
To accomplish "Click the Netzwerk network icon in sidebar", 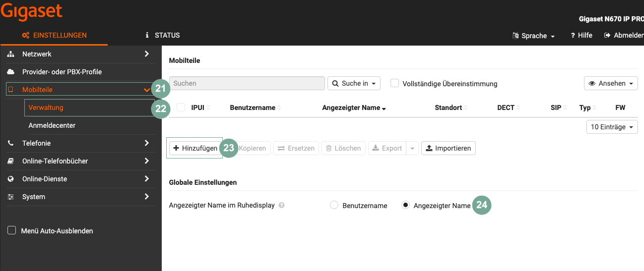I will [11, 54].
